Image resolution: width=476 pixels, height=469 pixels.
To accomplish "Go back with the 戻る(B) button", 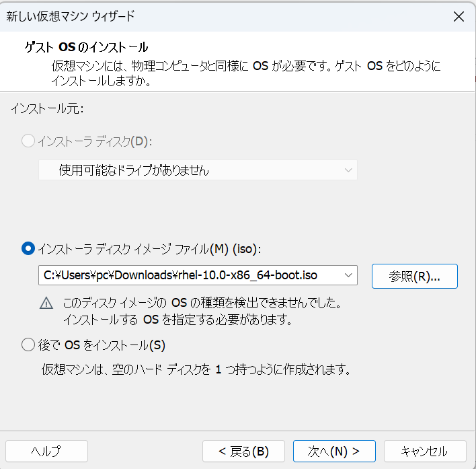I will [x=244, y=451].
